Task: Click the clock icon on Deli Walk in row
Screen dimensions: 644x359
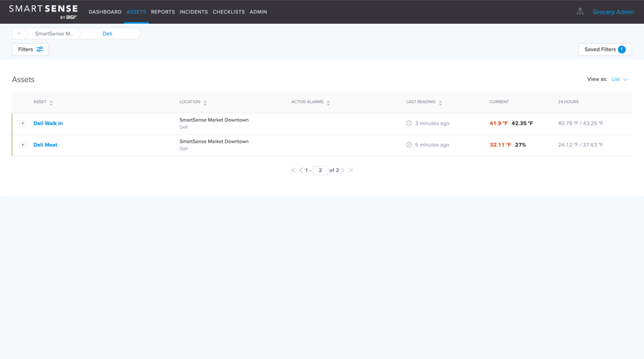Action: pos(409,123)
